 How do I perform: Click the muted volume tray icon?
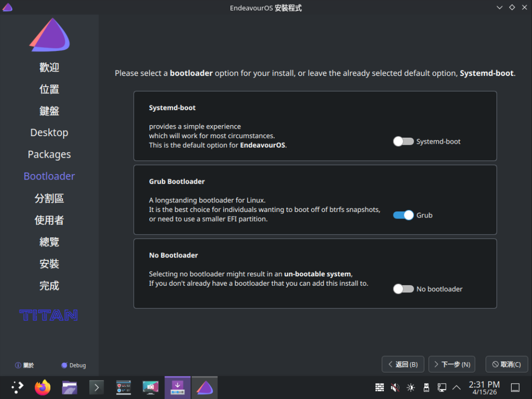click(x=395, y=388)
